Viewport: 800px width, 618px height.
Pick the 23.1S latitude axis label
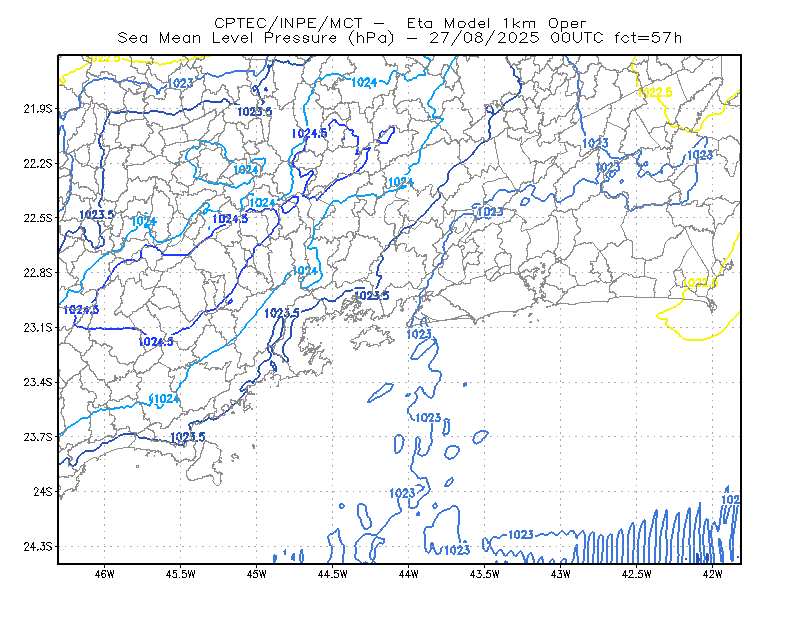(38, 327)
